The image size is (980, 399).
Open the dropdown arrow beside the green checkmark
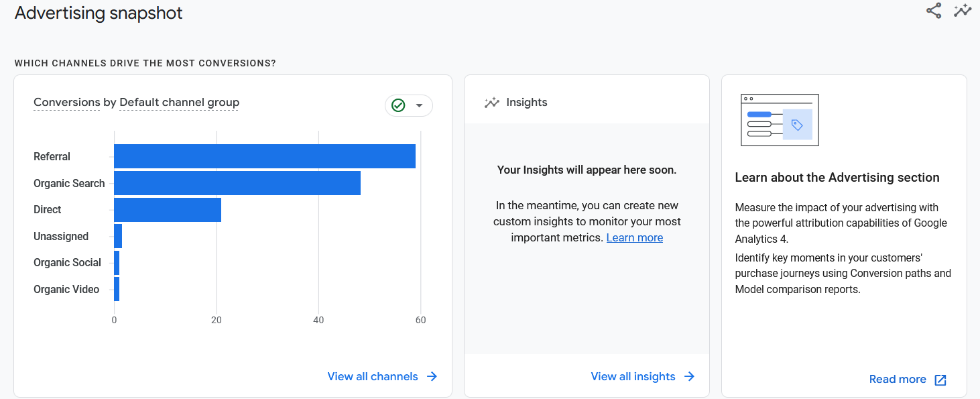coord(420,105)
